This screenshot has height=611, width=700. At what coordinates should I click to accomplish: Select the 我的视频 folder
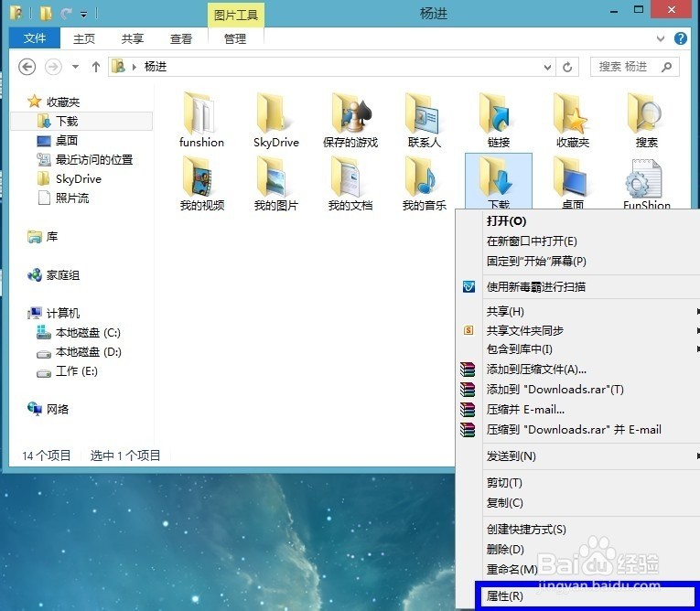pyautogui.click(x=201, y=183)
